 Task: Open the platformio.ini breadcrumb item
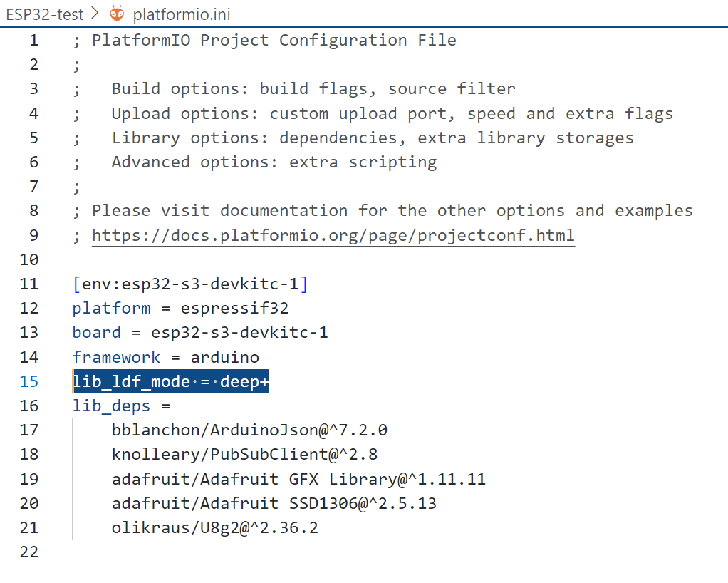coord(182,14)
